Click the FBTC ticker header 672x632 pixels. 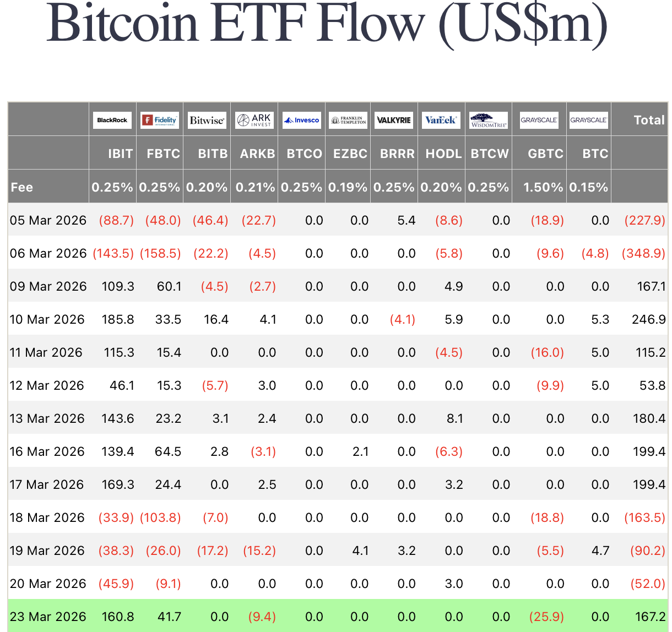click(163, 154)
